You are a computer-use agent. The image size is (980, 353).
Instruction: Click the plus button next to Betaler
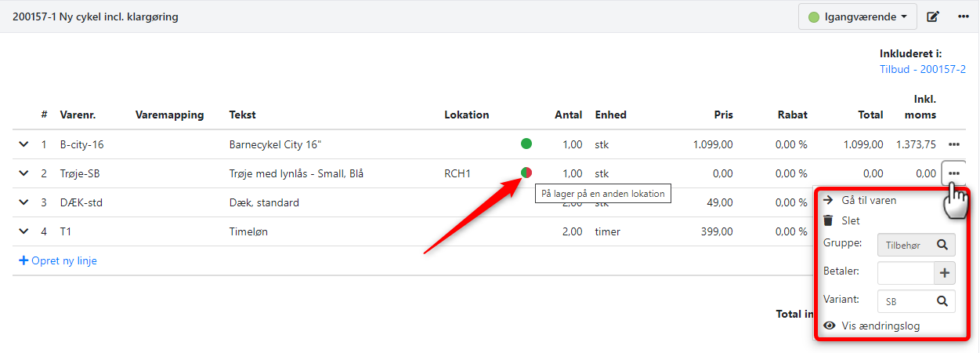[944, 273]
